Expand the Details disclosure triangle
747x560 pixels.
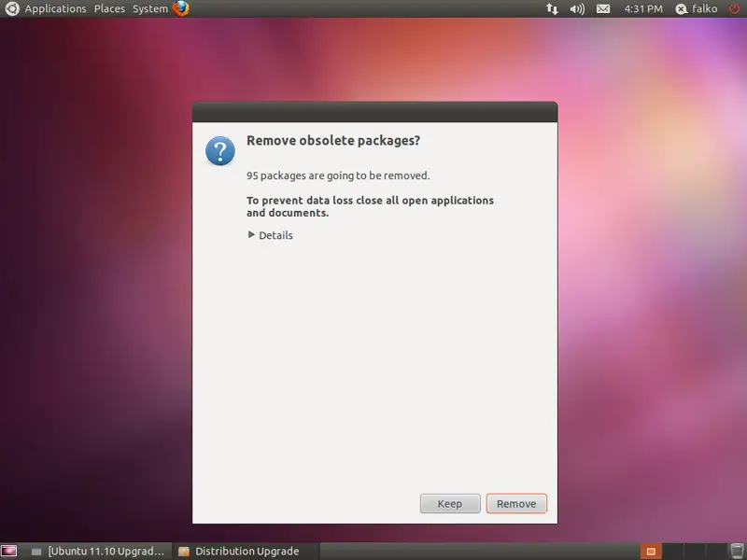(x=251, y=235)
